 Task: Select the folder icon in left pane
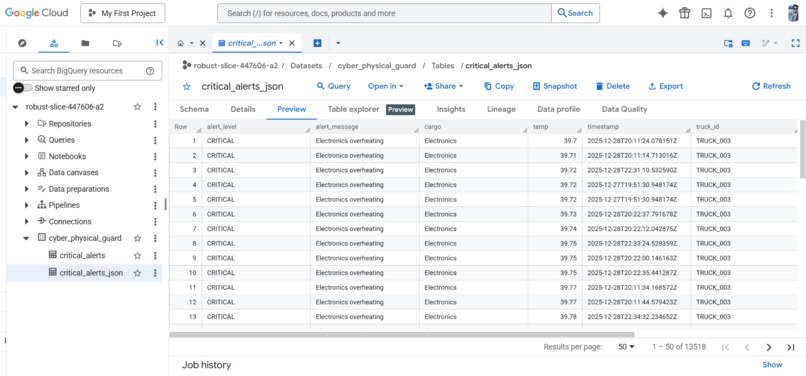85,43
